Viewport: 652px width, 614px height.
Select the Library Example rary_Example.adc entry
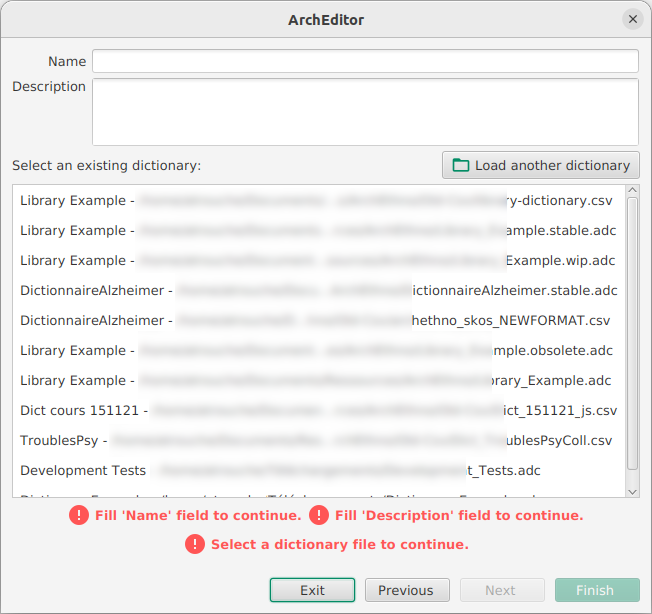(x=319, y=380)
